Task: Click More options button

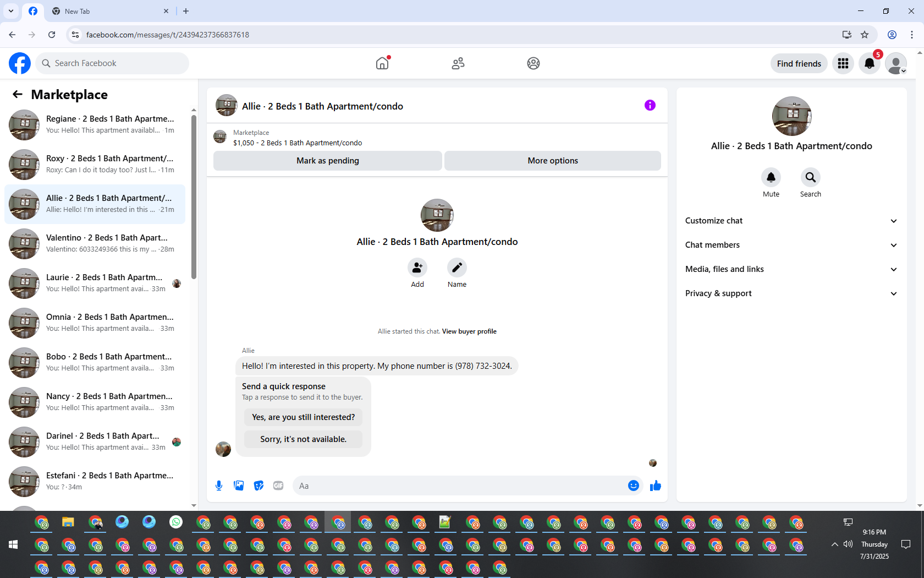Action: (x=553, y=161)
